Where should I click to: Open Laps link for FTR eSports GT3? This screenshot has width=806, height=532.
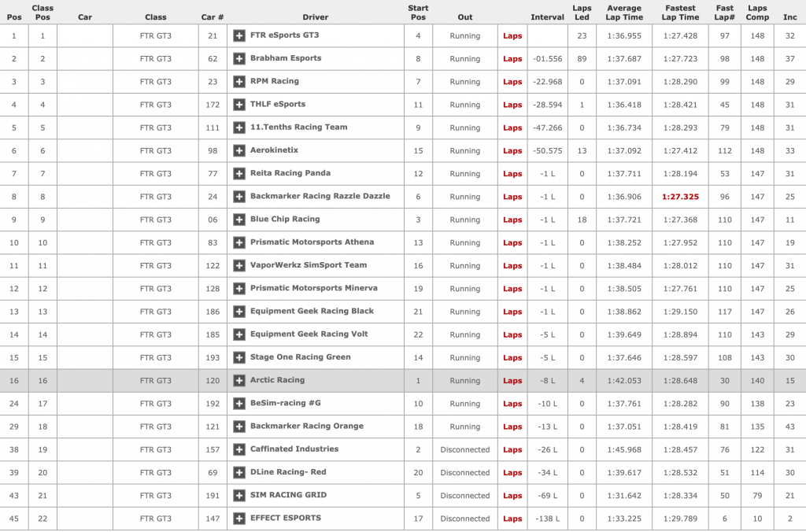pos(512,36)
